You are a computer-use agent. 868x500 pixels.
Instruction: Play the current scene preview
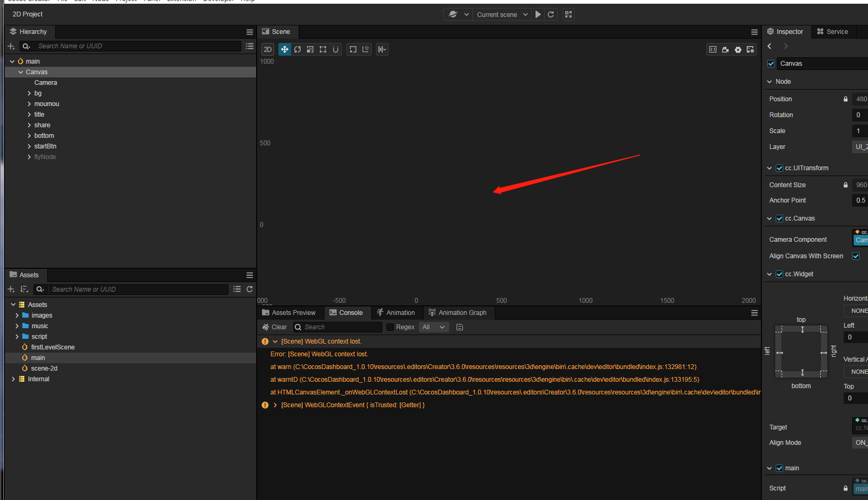[538, 14]
